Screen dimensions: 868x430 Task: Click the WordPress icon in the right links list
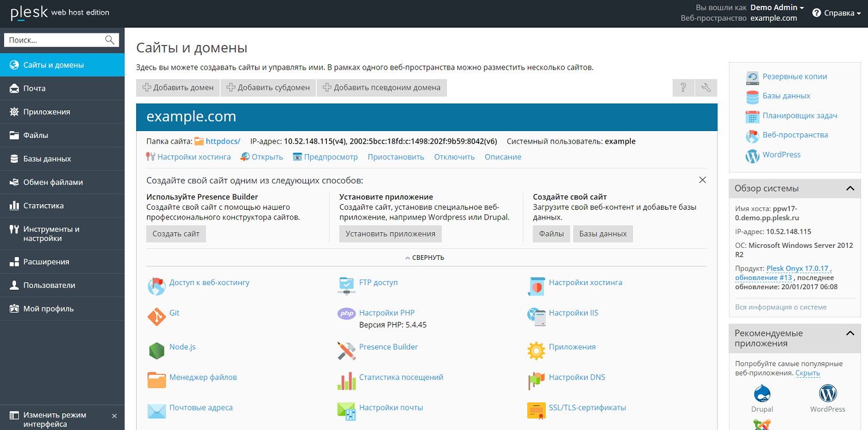click(753, 156)
